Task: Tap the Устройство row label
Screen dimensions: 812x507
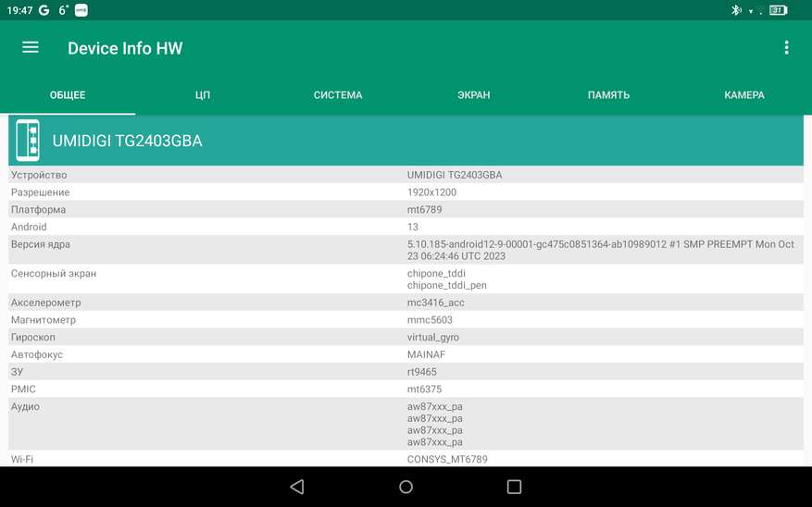Action: coord(39,175)
